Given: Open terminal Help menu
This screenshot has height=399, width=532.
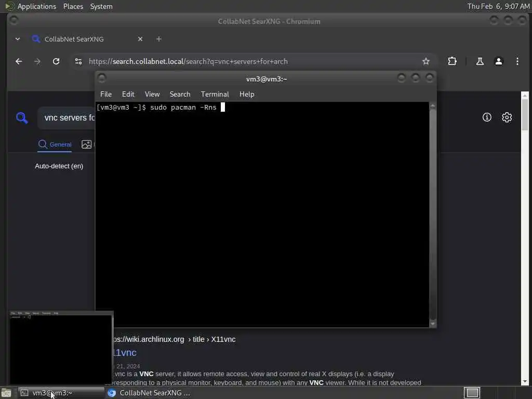Looking at the screenshot, I should click(247, 95).
